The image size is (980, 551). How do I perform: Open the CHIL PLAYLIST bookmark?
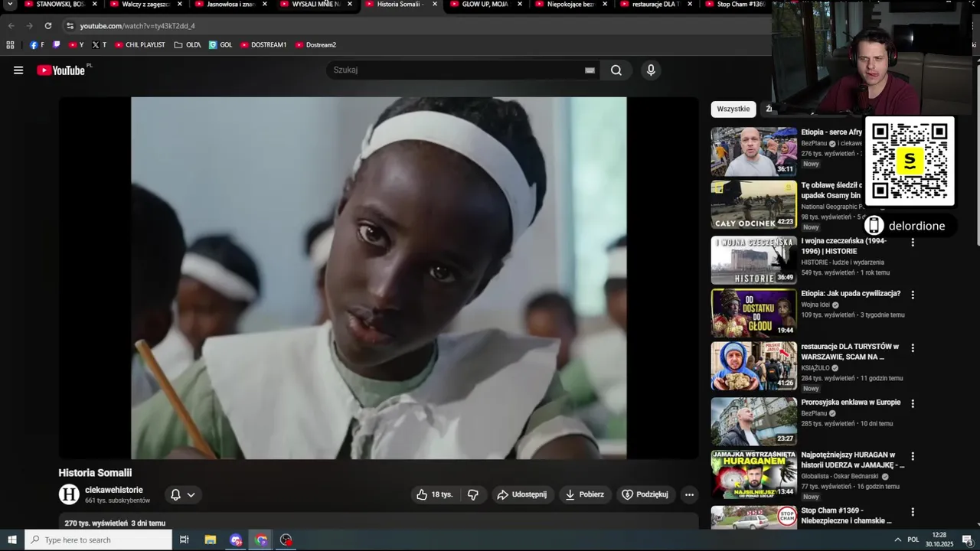click(140, 44)
